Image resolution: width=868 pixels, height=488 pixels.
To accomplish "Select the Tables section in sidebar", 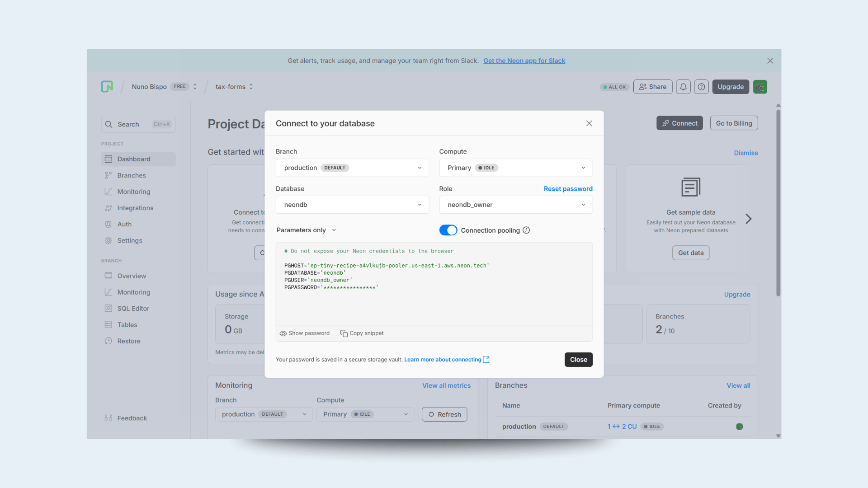I will [x=127, y=324].
